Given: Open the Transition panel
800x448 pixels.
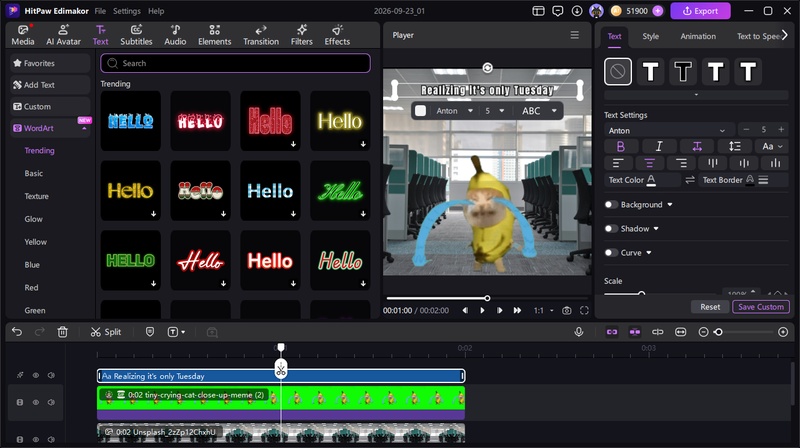Looking at the screenshot, I should point(261,35).
